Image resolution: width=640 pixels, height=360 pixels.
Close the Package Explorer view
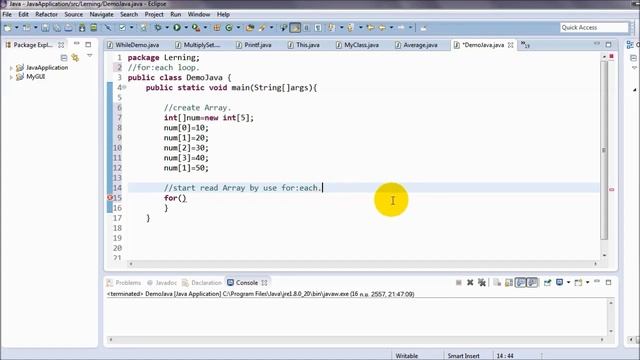coord(61,45)
